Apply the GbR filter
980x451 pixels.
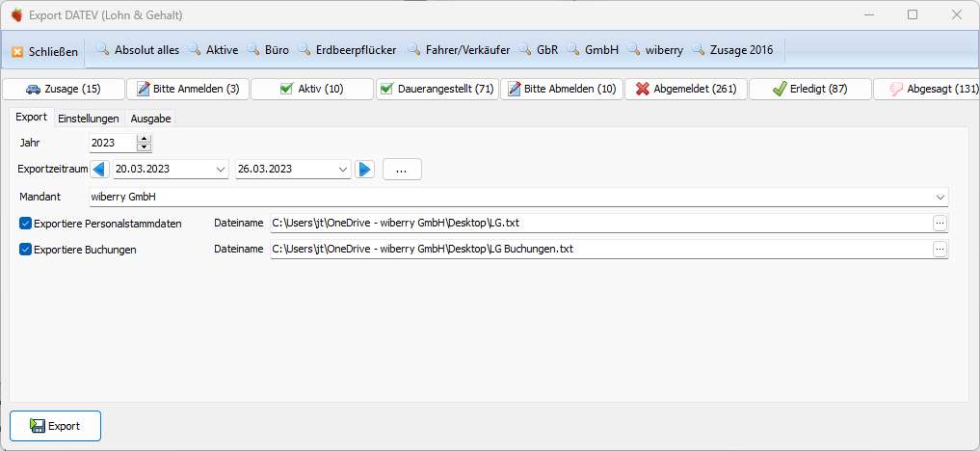[539, 50]
